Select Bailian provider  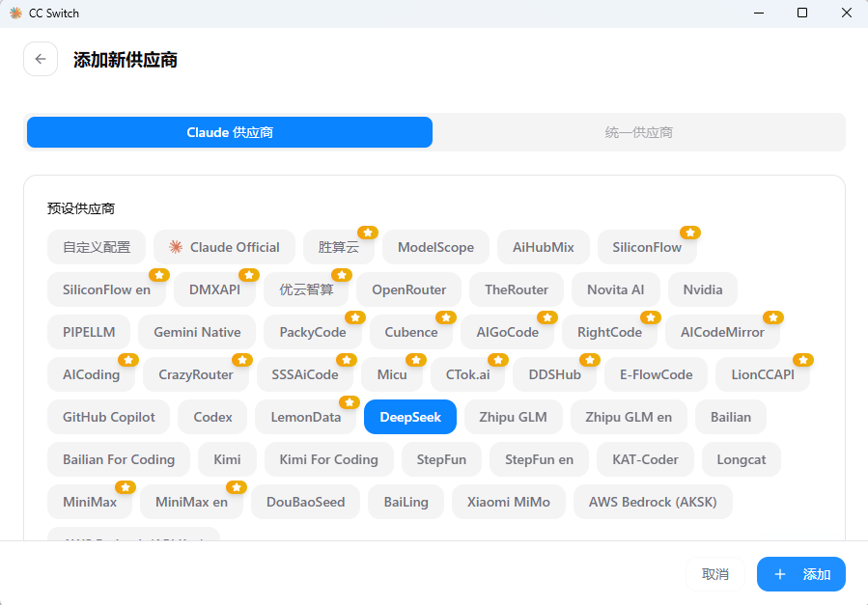click(x=731, y=417)
